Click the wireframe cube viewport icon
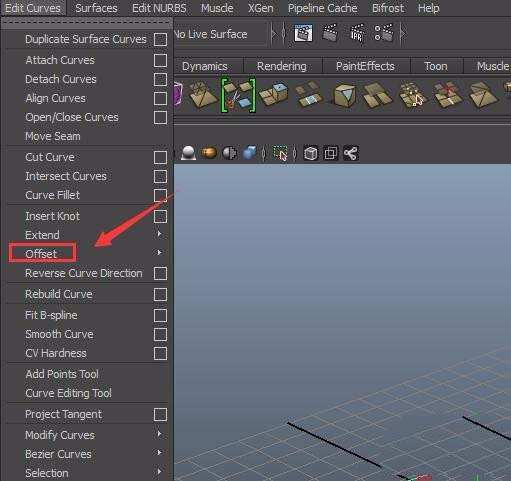This screenshot has width=511, height=481. [311, 154]
